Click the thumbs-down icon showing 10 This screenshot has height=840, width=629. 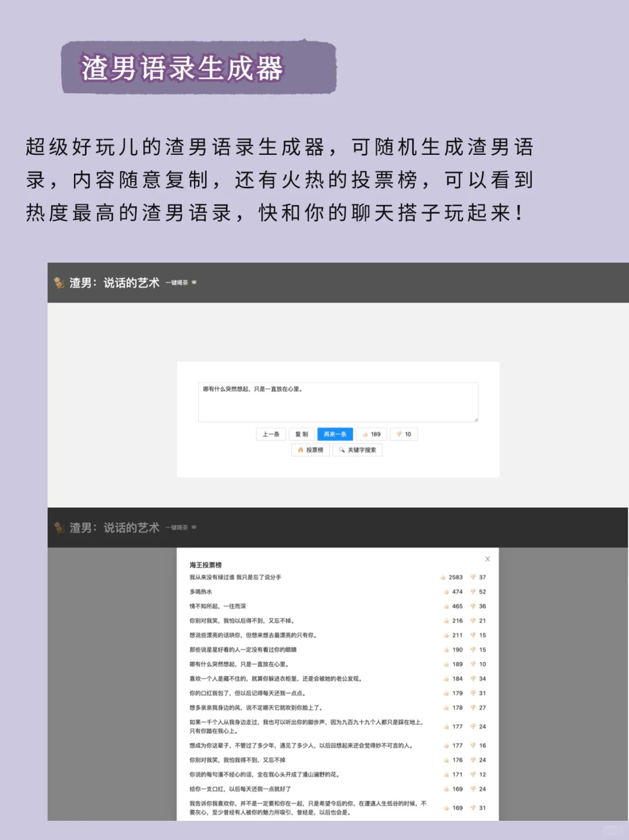click(398, 434)
